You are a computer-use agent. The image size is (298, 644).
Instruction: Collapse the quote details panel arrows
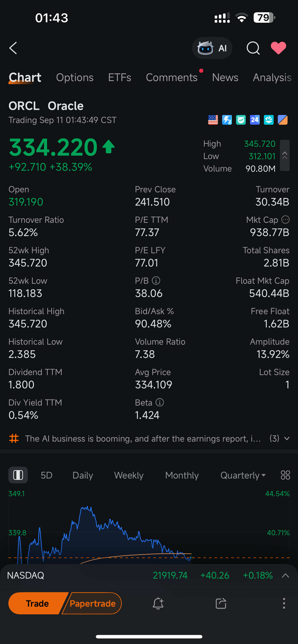pos(285,156)
